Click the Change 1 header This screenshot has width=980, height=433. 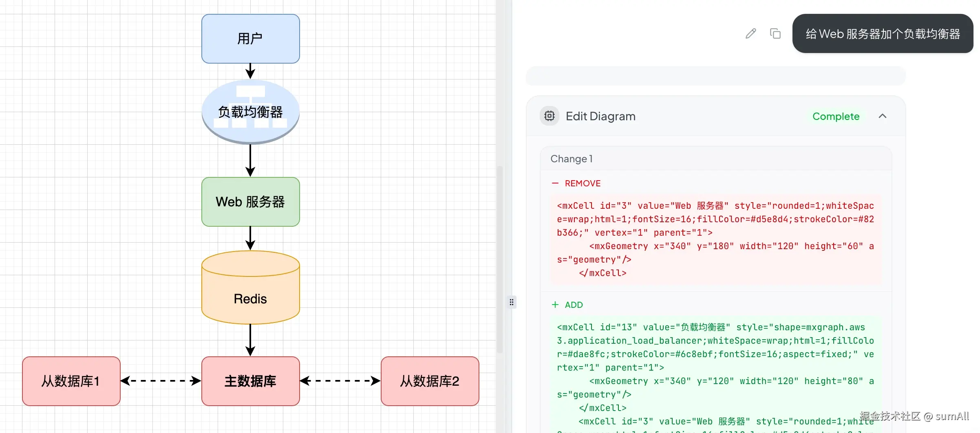coord(571,159)
